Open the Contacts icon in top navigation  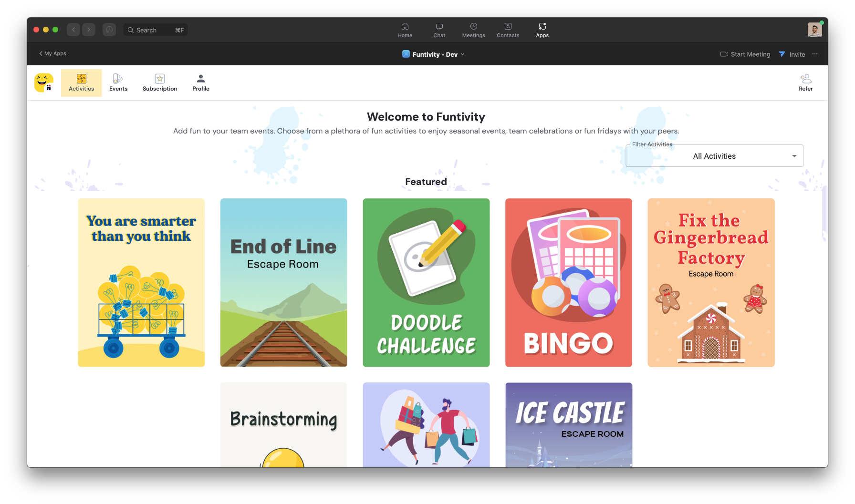point(508,26)
